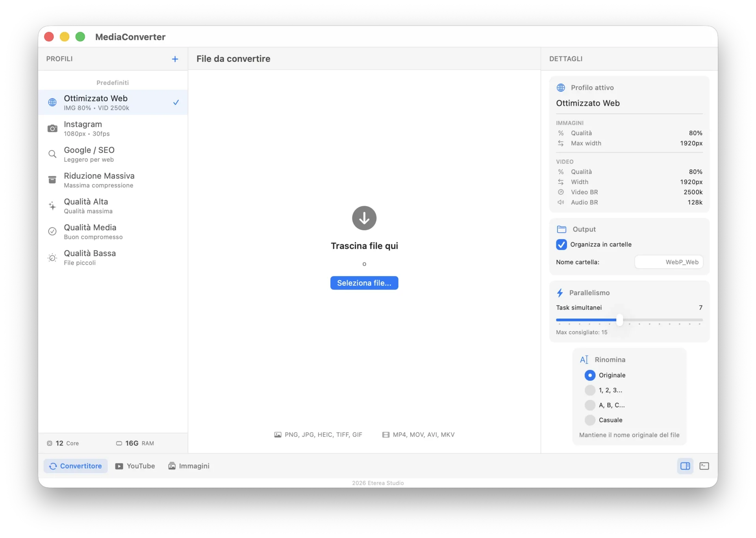Click the speaker icon beside Audio BR
This screenshot has width=756, height=538.
tap(561, 202)
